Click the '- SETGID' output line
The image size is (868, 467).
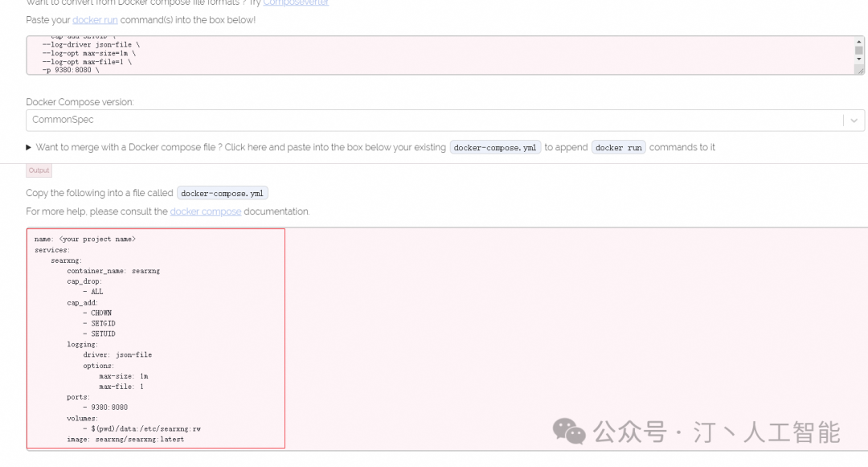[99, 323]
